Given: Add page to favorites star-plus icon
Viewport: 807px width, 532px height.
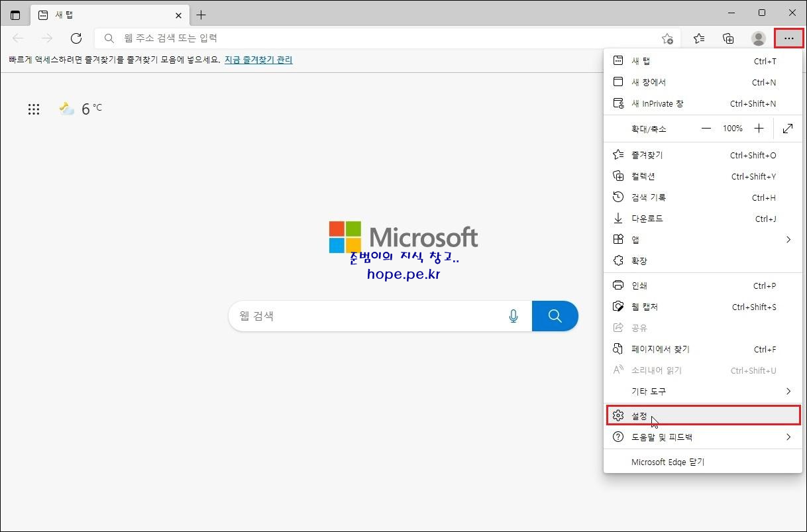Looking at the screenshot, I should (x=667, y=38).
